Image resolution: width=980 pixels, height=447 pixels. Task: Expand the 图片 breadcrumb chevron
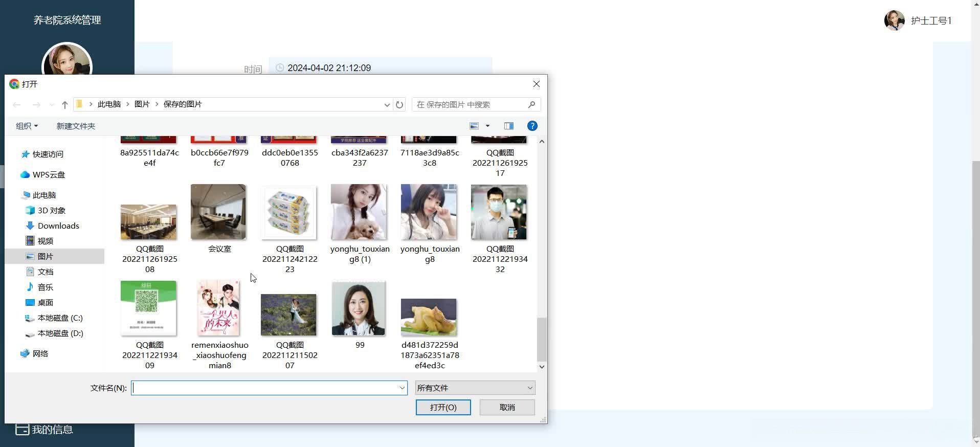click(157, 104)
